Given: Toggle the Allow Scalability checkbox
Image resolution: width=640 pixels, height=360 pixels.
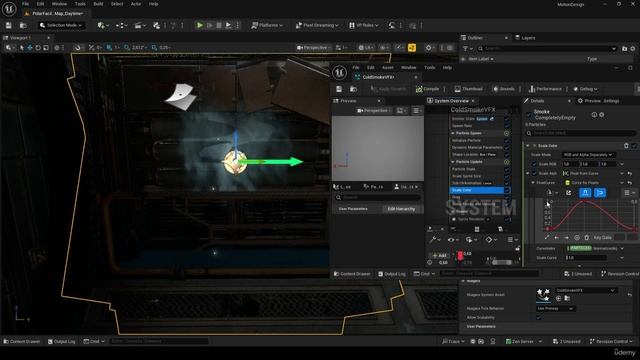Looking at the screenshot, I should pos(539,317).
